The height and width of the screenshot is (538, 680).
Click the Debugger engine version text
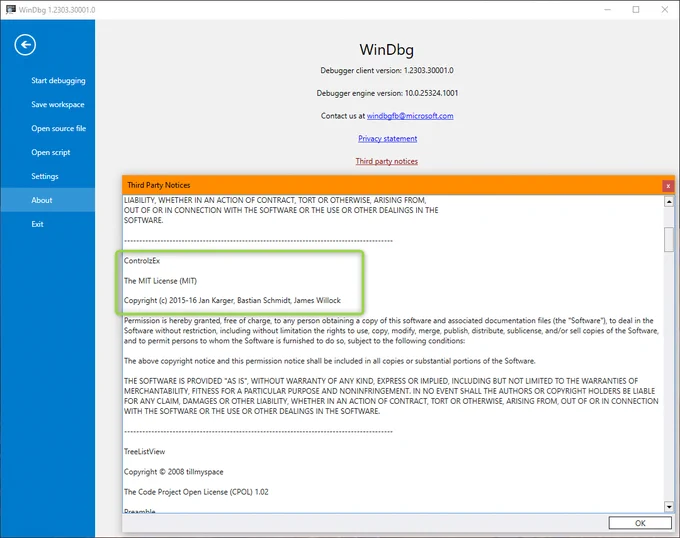387,93
